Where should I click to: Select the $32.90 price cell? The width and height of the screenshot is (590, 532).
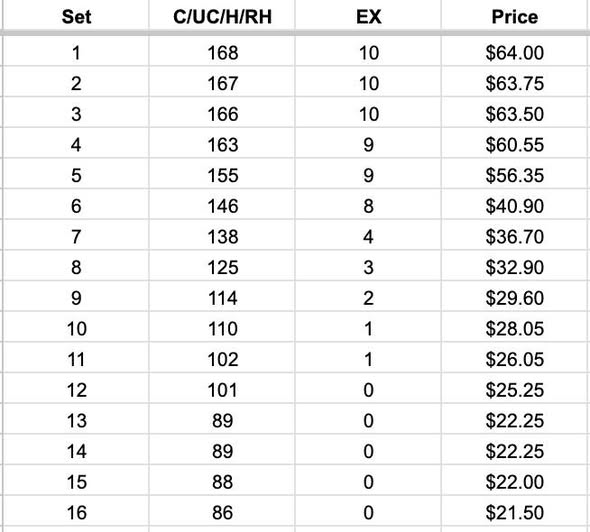(x=515, y=267)
